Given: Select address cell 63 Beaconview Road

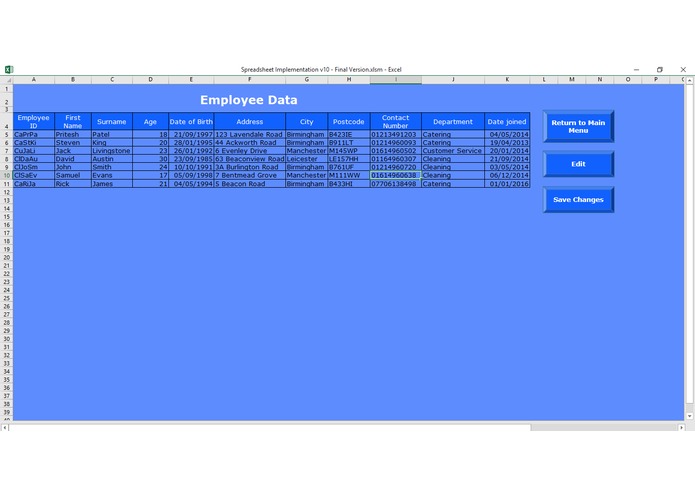Looking at the screenshot, I should (250, 159).
